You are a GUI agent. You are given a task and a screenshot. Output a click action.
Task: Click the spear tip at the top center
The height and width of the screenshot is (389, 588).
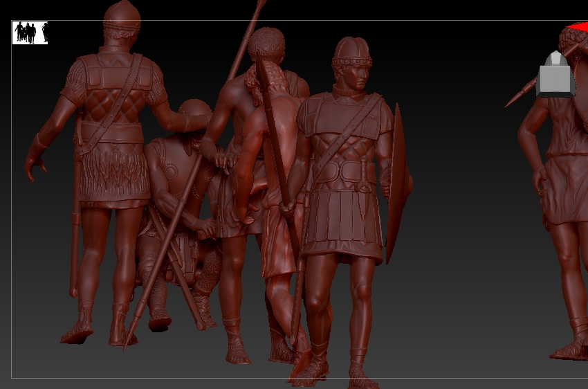coord(260,6)
